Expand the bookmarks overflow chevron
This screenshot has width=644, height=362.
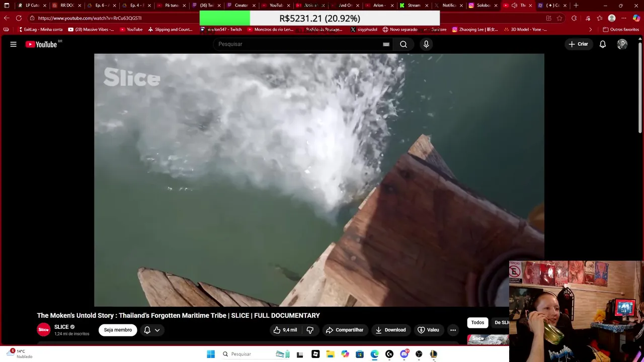[x=591, y=30]
